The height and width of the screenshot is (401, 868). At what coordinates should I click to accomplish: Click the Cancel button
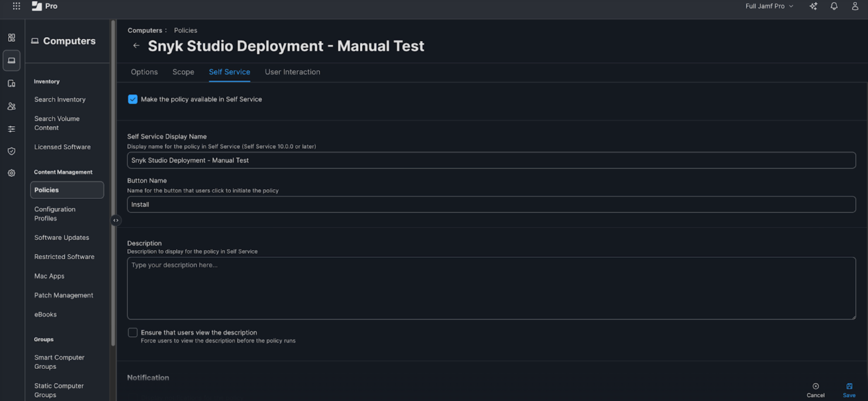click(816, 390)
